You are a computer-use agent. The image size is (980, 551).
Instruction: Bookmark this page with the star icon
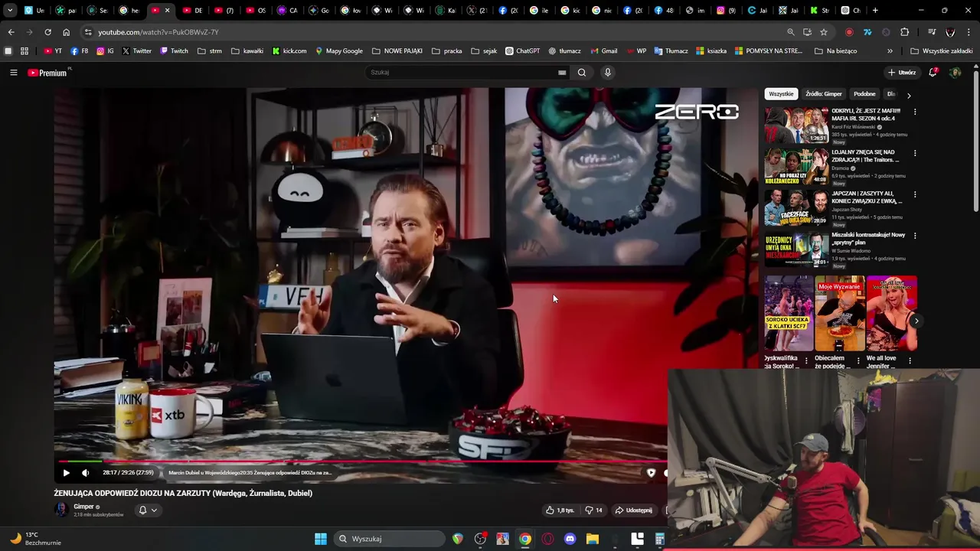click(824, 32)
